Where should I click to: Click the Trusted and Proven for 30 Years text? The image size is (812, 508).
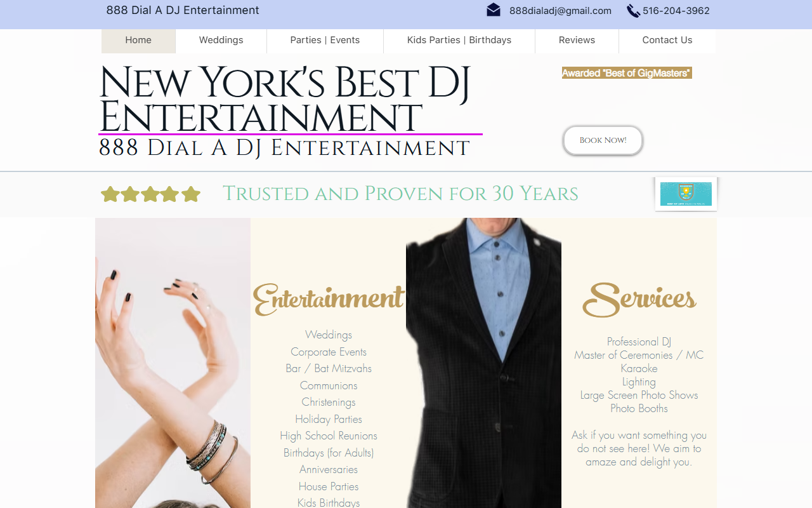(x=400, y=194)
